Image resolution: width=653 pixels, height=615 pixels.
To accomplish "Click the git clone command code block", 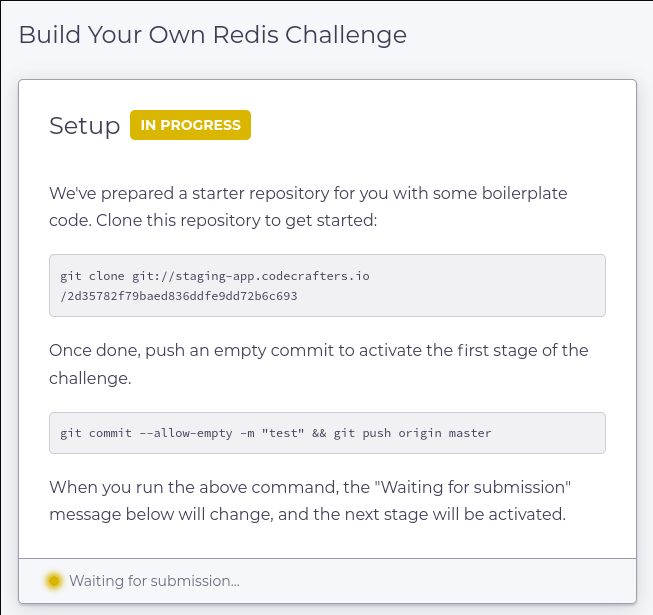I will (x=327, y=286).
